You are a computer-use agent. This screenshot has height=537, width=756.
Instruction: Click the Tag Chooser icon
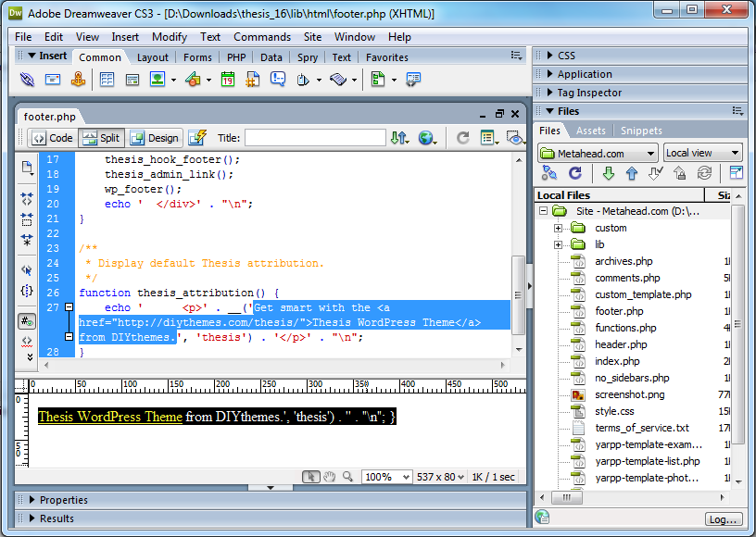tap(413, 80)
